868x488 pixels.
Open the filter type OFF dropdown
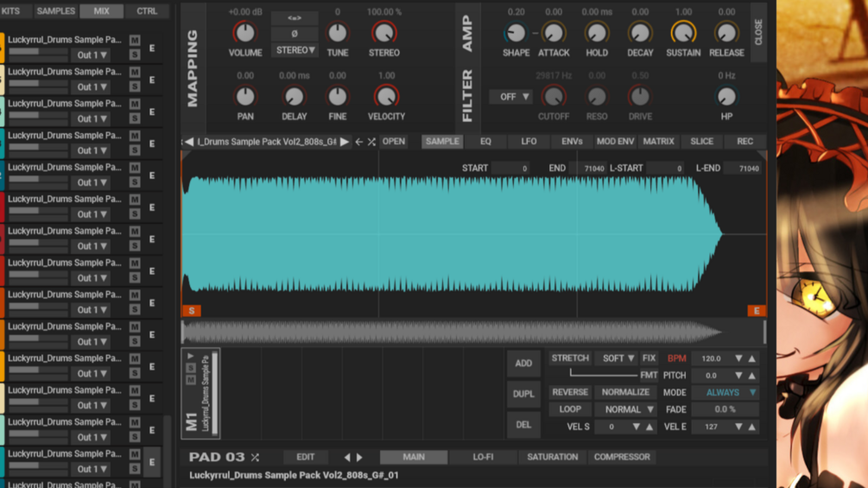click(x=510, y=97)
